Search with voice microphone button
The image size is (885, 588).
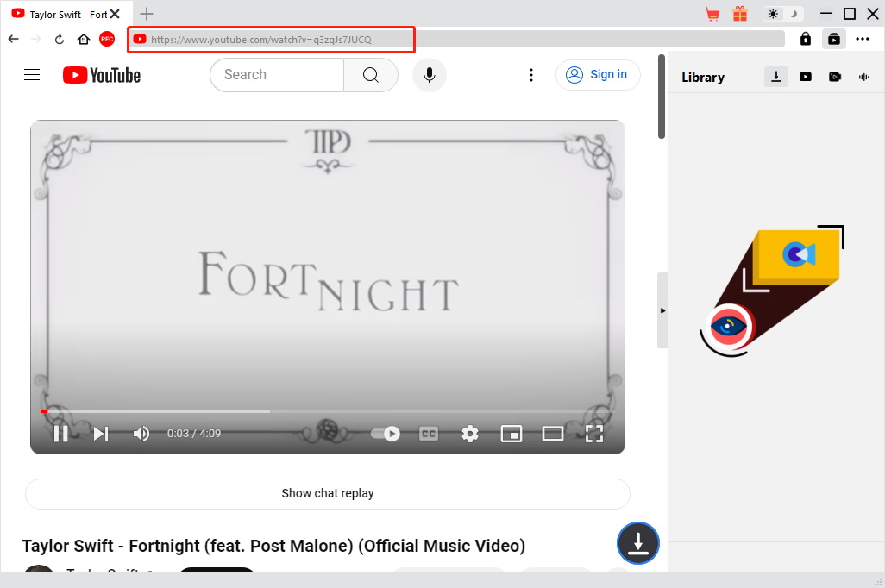430,74
